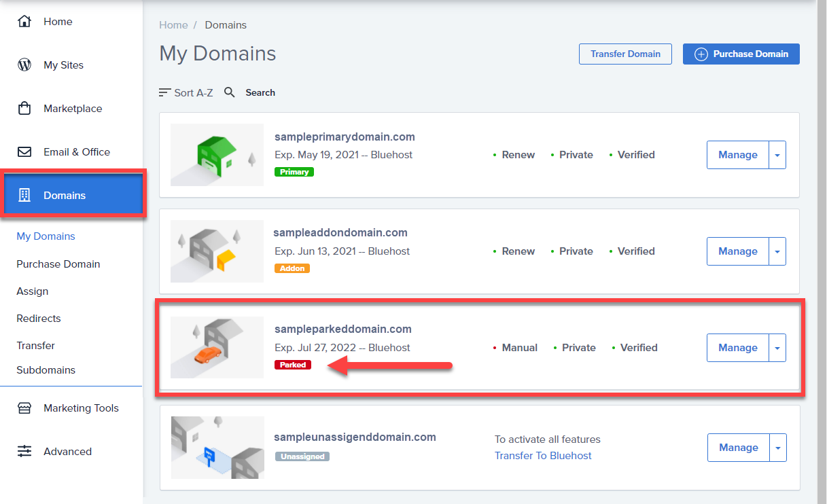Click the orange car thumbnail of sampleparkeddomain.com
The height and width of the screenshot is (504, 827).
[x=217, y=347]
